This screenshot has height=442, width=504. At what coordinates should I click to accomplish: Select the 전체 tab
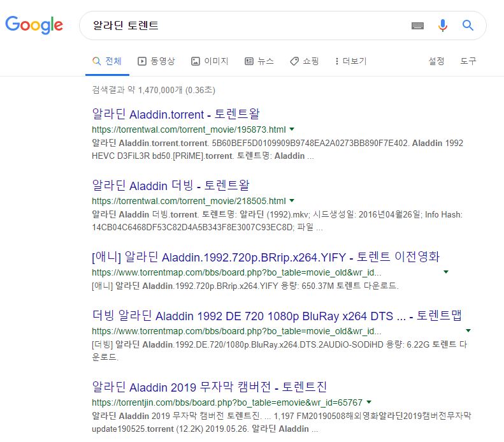pos(107,61)
